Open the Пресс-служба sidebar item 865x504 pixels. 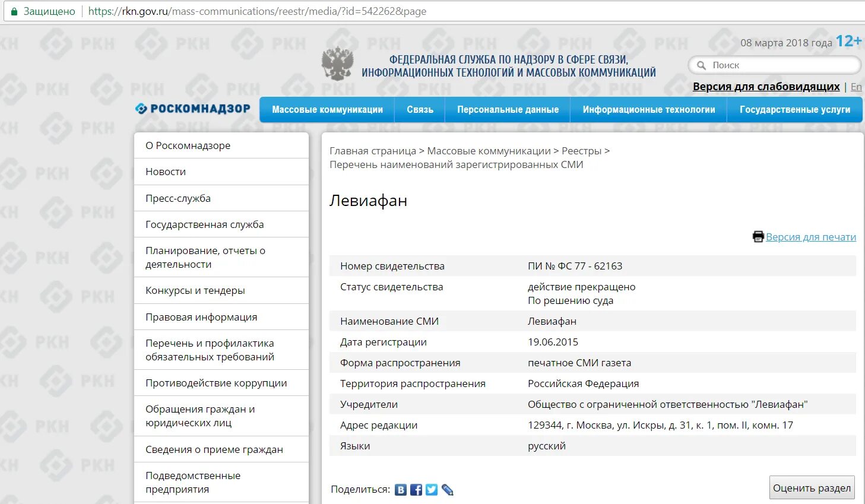[x=221, y=198]
